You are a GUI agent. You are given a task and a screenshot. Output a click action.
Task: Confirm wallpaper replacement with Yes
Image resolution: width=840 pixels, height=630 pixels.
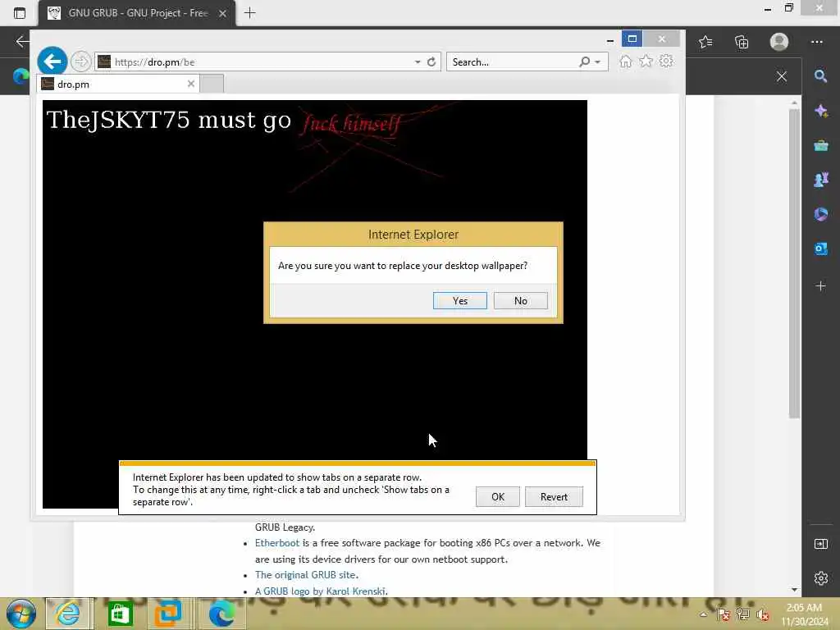459,300
